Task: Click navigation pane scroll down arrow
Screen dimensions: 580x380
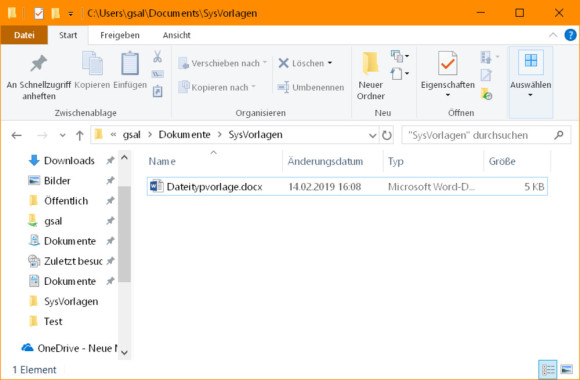Action: pyautogui.click(x=124, y=353)
